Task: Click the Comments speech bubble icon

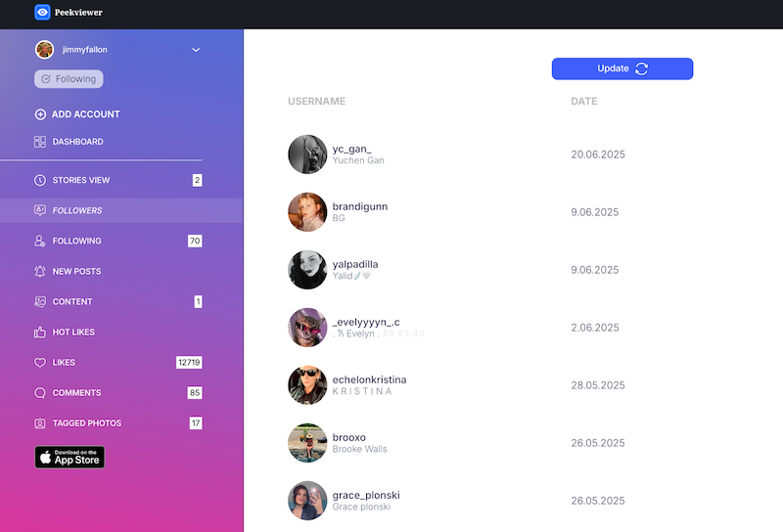Action: point(40,393)
